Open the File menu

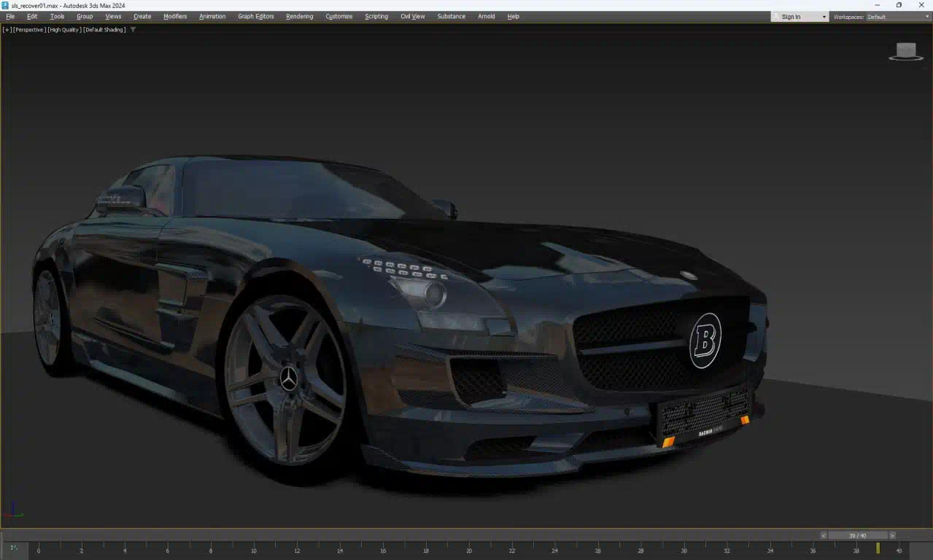pos(10,16)
